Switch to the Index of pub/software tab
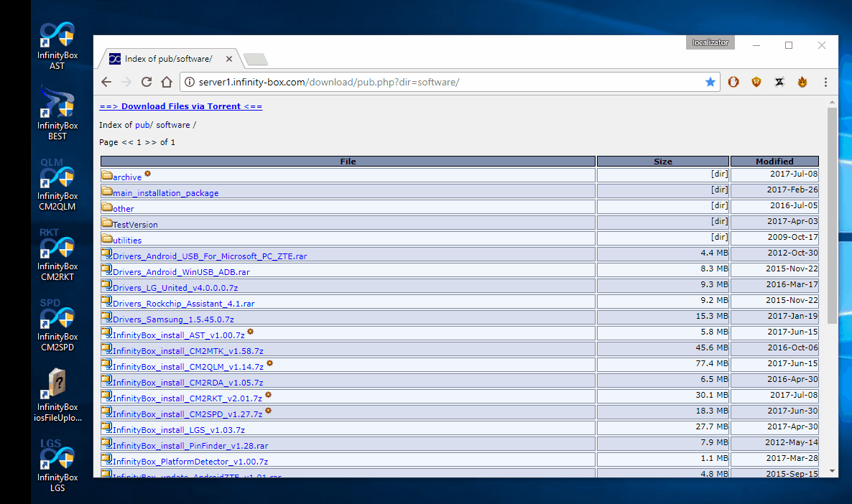This screenshot has height=504, width=852. click(x=168, y=59)
